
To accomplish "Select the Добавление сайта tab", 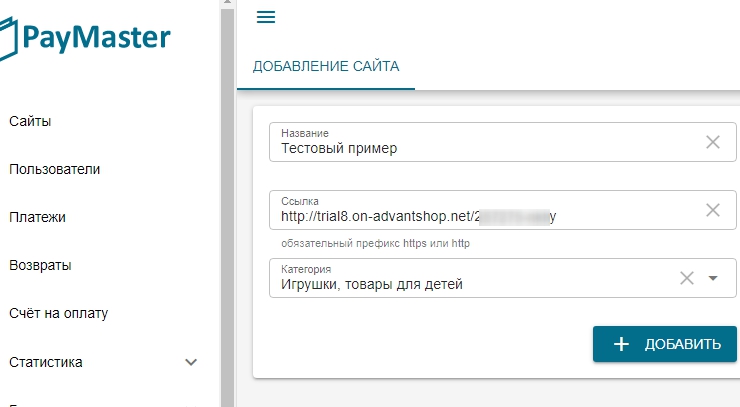I will click(326, 66).
